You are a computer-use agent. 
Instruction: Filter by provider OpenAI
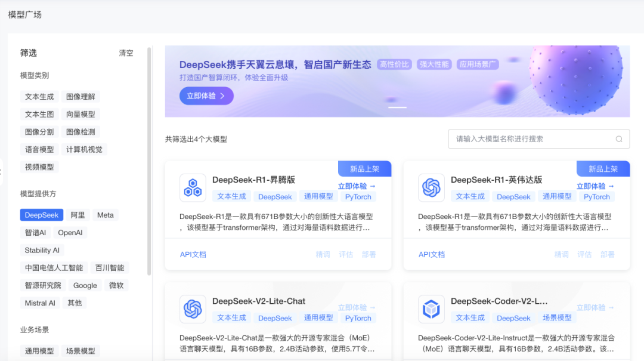[70, 233]
